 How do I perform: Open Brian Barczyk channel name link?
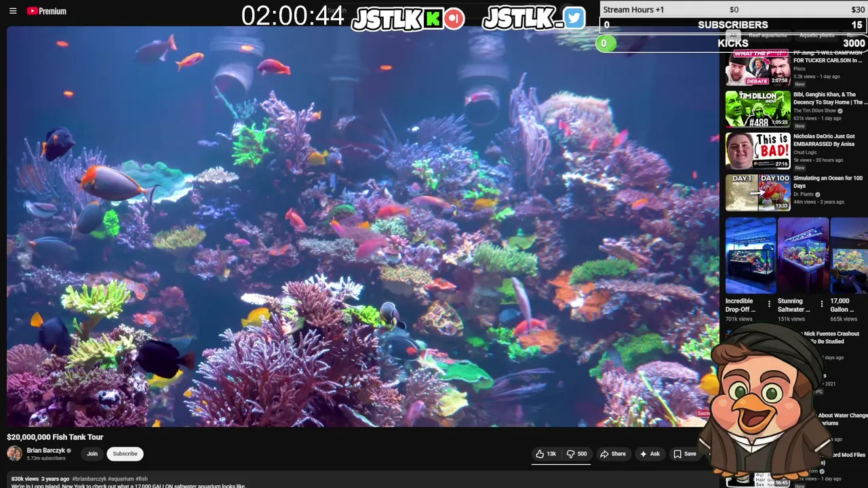click(x=45, y=450)
